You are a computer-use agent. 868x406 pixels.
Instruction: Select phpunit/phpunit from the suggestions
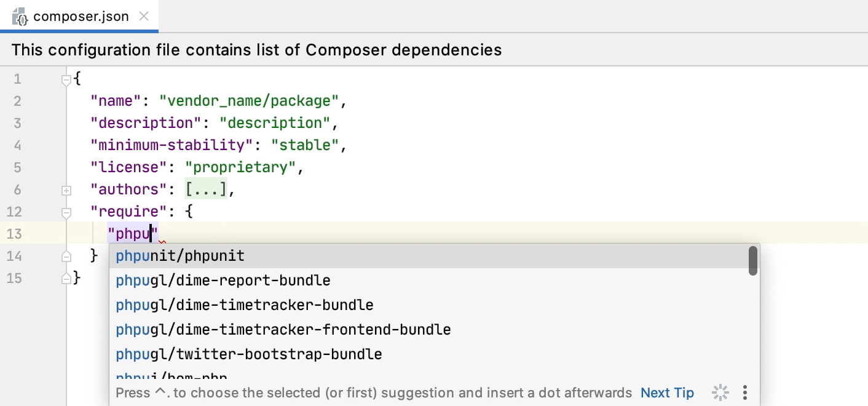point(180,255)
